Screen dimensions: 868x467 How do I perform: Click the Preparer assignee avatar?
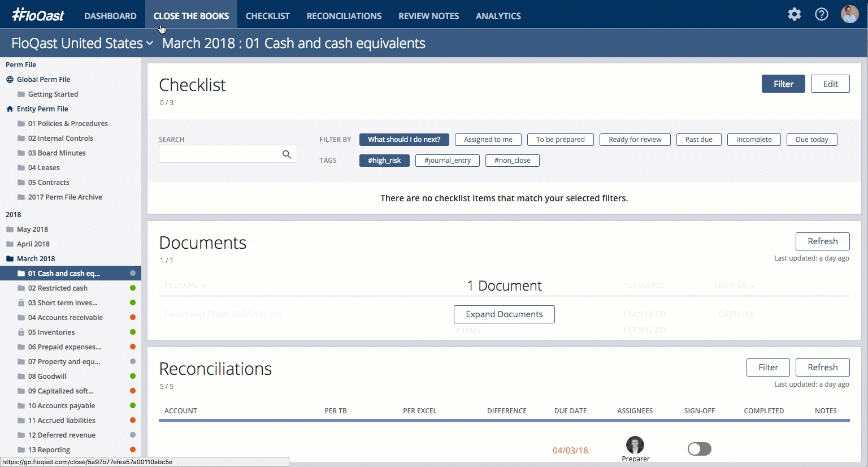pyautogui.click(x=635, y=445)
